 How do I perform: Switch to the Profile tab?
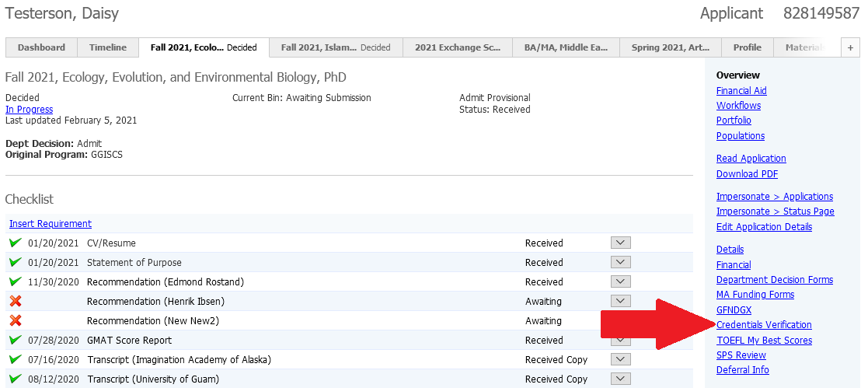click(748, 47)
